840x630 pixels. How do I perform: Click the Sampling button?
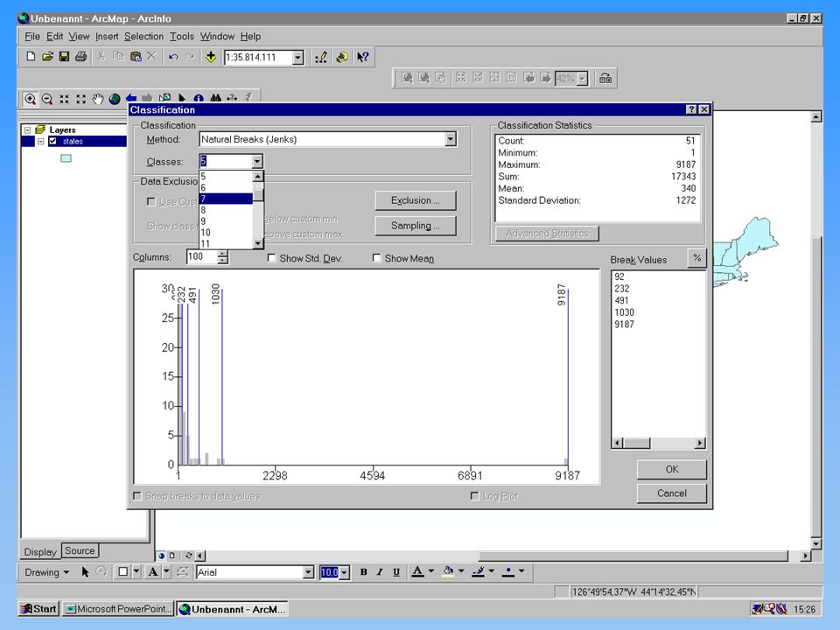click(x=415, y=226)
